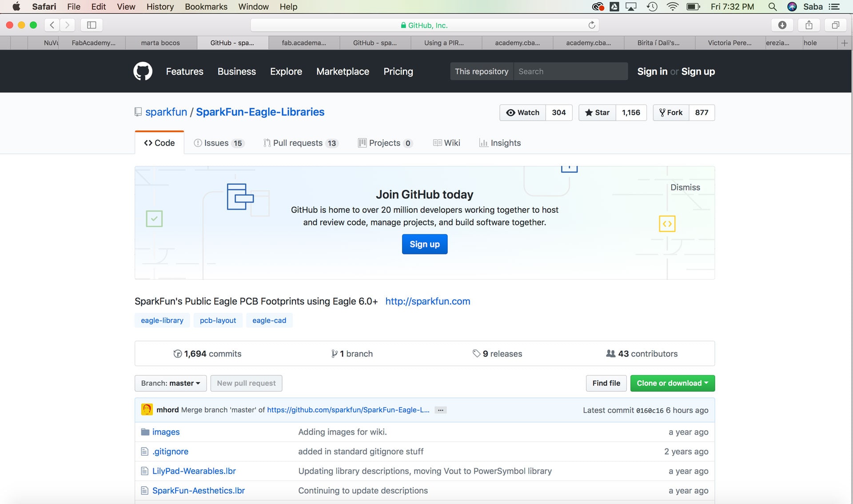Reload the page with the refresh icon

click(591, 25)
